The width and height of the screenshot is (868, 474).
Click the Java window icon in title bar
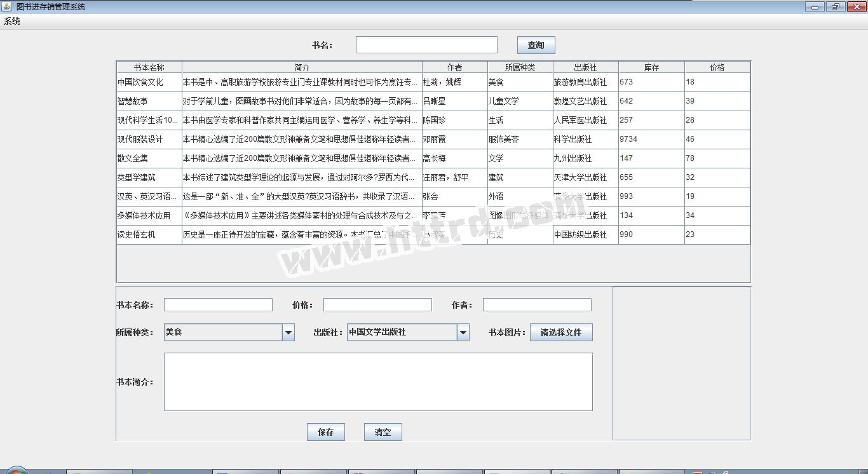click(x=6, y=6)
